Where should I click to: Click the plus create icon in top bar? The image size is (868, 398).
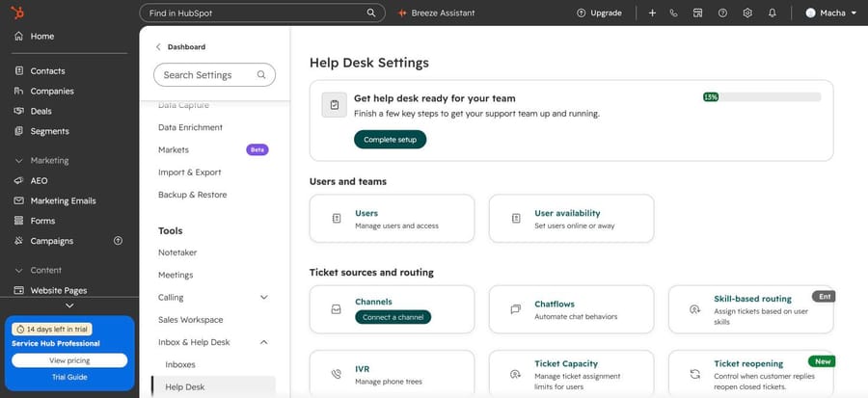652,13
